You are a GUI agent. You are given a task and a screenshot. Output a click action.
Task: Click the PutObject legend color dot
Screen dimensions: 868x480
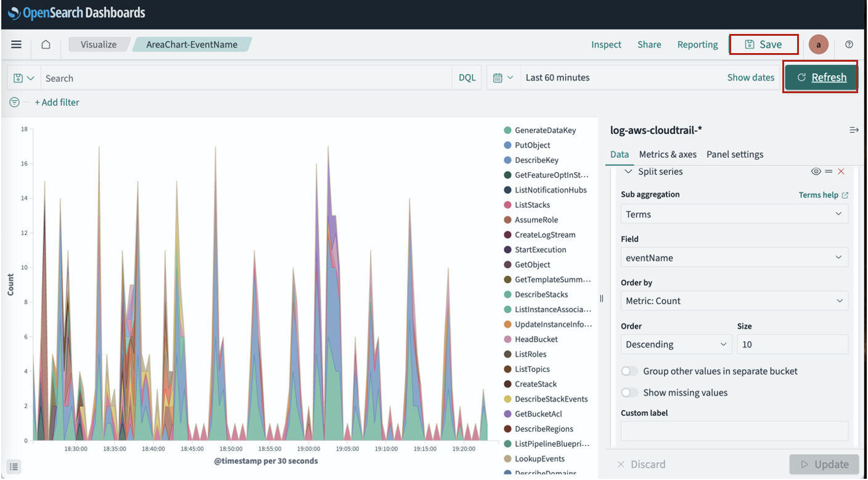tap(507, 146)
